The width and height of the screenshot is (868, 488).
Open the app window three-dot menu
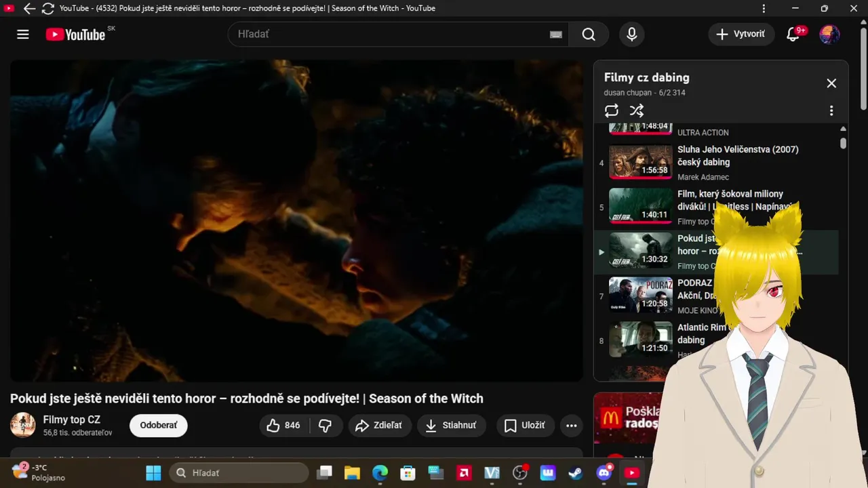[x=764, y=9]
